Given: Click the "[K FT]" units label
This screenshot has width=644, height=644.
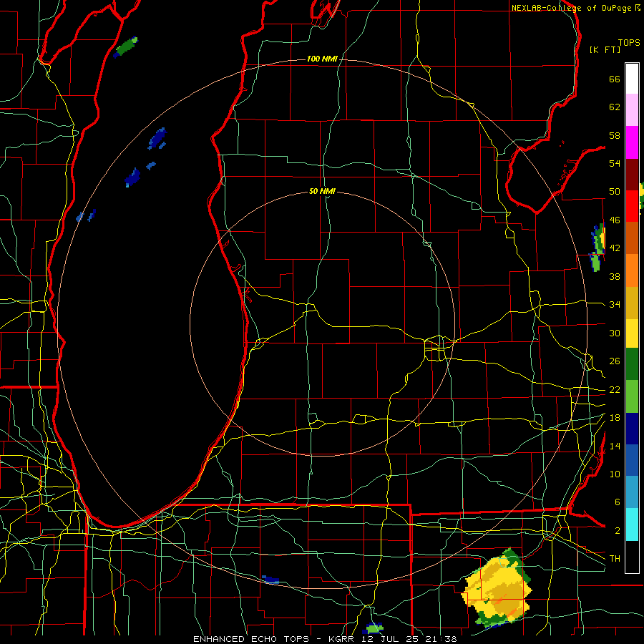Looking at the screenshot, I should (x=605, y=50).
